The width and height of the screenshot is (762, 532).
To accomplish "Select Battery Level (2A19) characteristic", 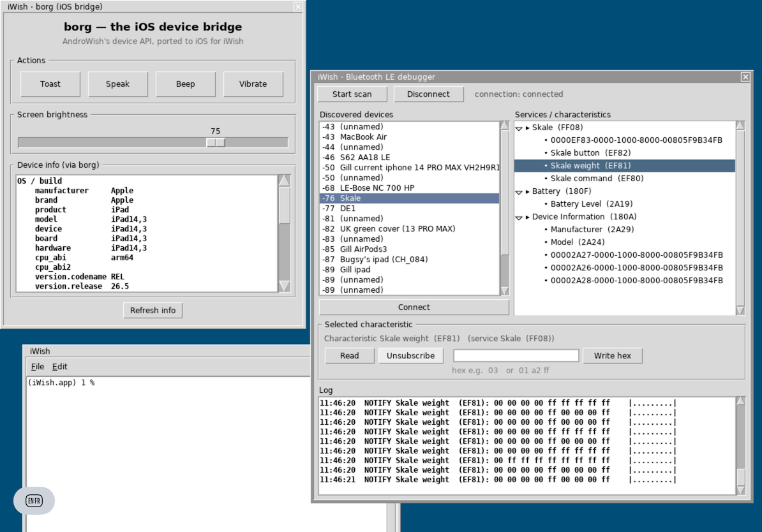I will coord(625,204).
